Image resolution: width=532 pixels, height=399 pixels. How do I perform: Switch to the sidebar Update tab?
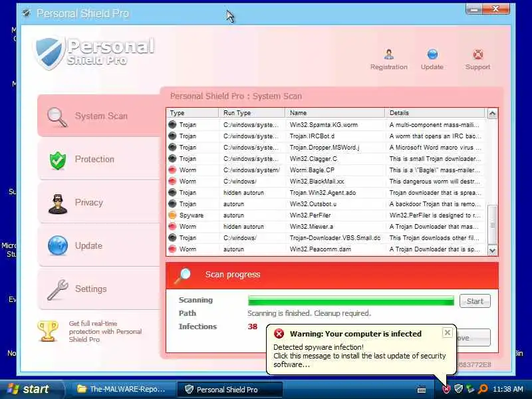point(98,245)
